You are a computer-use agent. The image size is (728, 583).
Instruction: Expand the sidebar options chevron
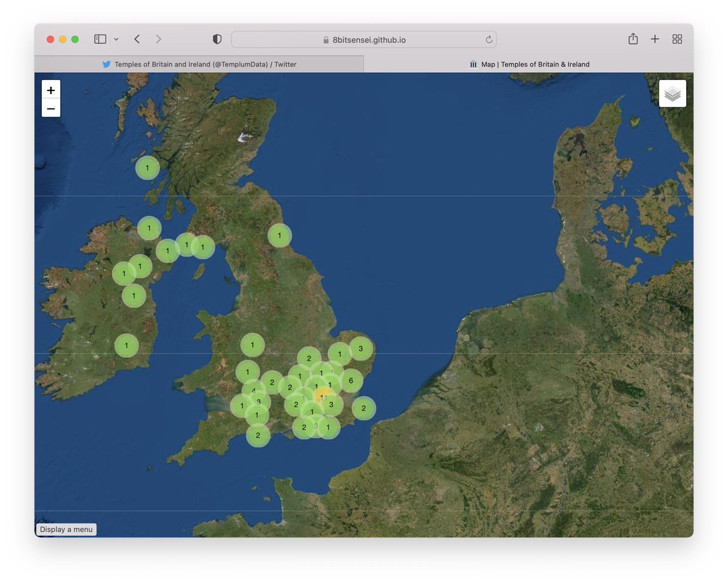(116, 39)
